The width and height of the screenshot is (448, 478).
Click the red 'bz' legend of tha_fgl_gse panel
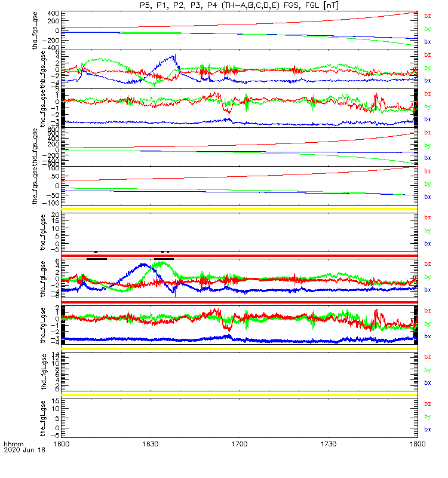428,217
